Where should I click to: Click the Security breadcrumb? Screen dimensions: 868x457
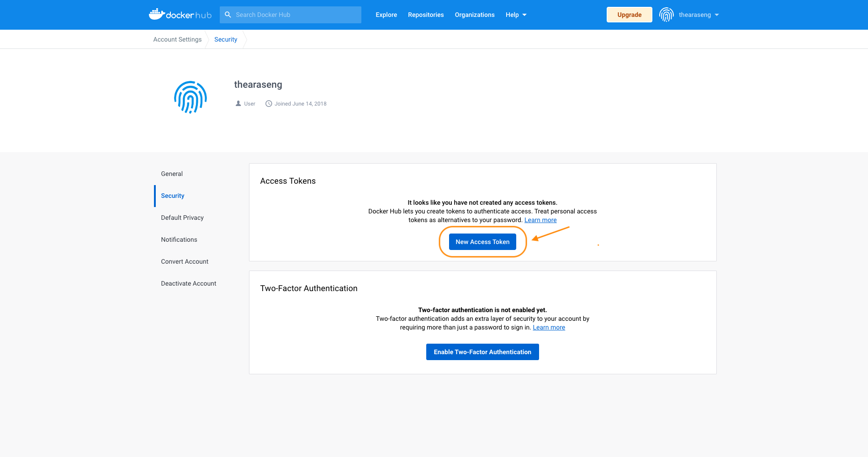[x=226, y=39]
